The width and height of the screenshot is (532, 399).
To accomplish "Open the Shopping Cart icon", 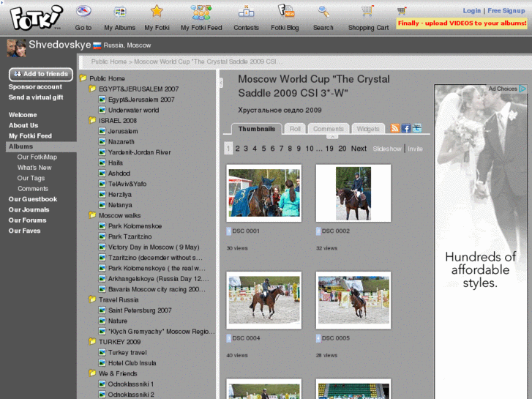I will click(x=367, y=11).
